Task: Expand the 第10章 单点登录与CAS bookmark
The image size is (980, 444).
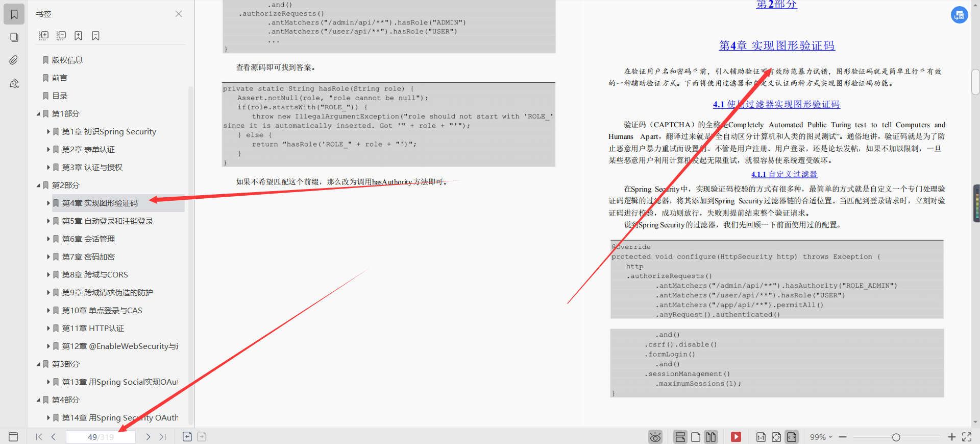Action: click(48, 311)
